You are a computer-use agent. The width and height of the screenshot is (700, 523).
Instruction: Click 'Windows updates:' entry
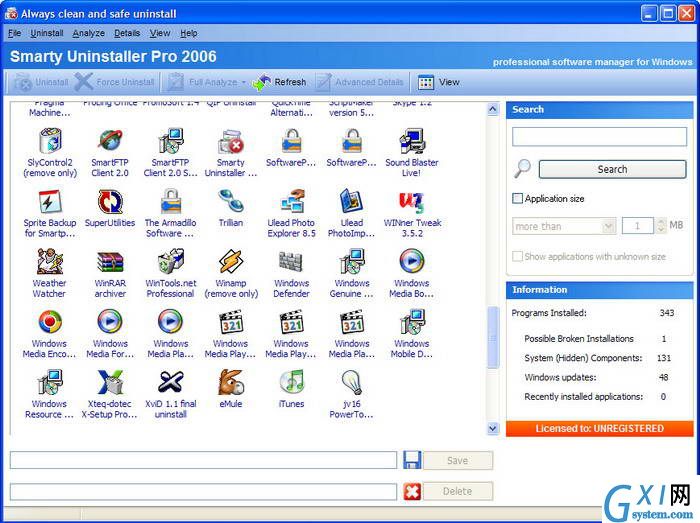560,378
